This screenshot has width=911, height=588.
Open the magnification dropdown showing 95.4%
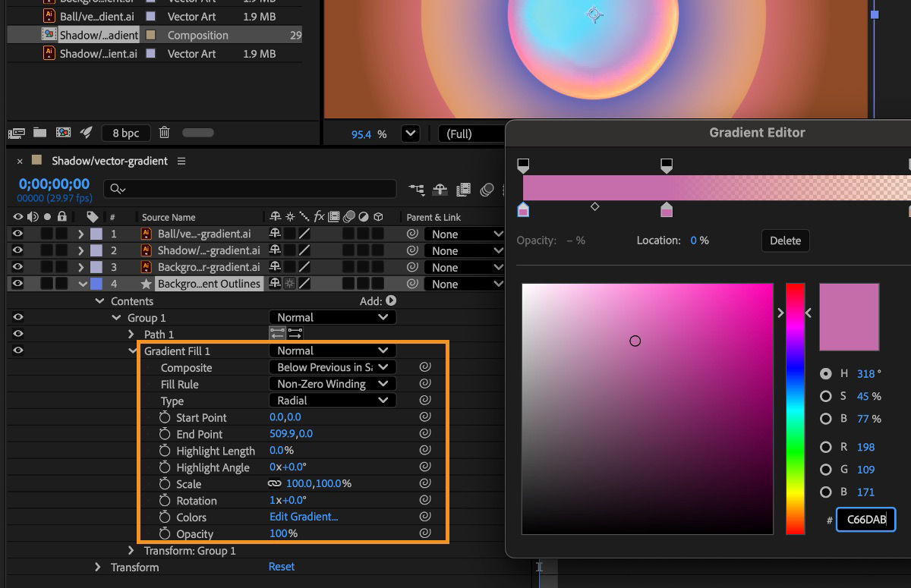(410, 134)
